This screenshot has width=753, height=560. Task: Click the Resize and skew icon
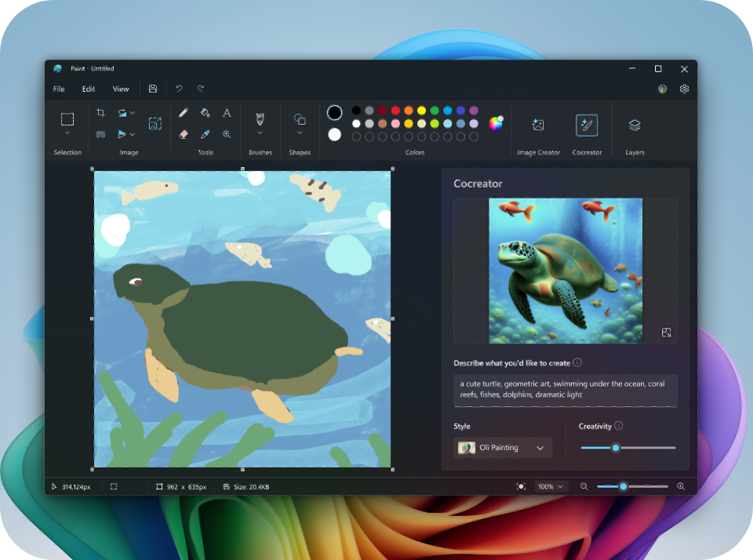point(155,123)
